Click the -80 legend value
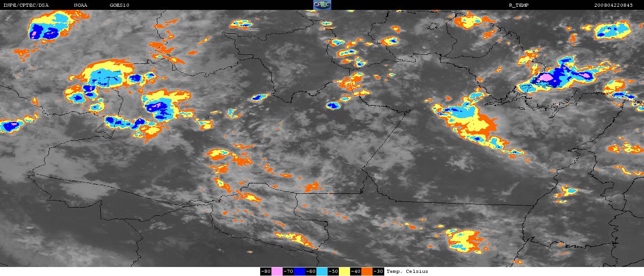The image size is (644, 276). coord(266,272)
